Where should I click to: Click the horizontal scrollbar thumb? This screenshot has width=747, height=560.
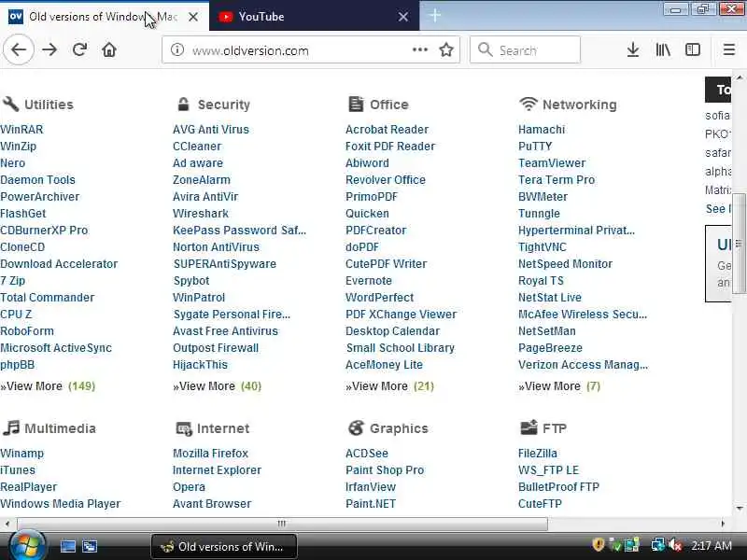pos(282,524)
